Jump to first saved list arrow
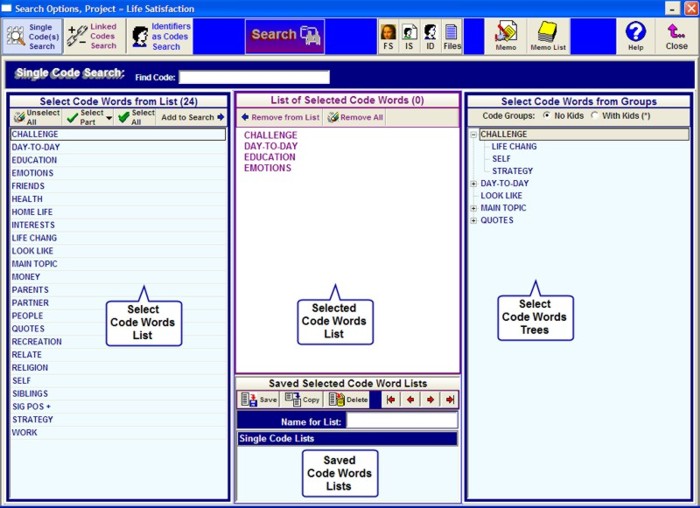This screenshot has width=700, height=508. [391, 399]
